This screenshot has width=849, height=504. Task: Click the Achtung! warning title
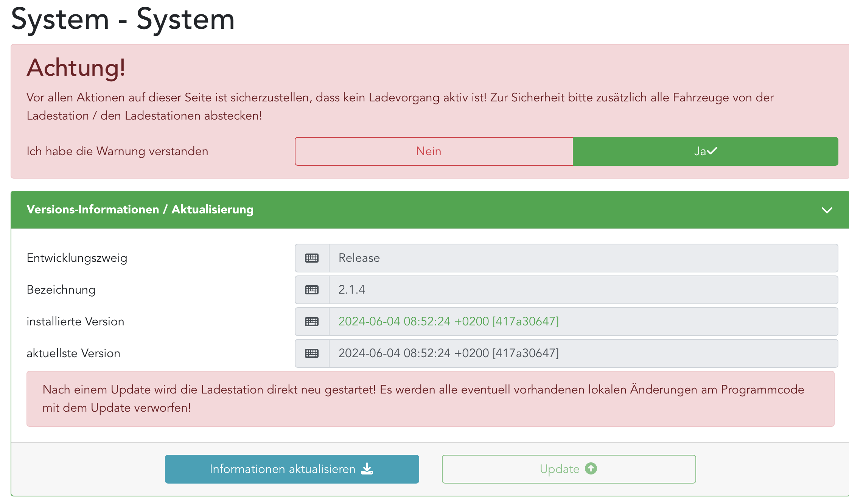[x=76, y=68]
